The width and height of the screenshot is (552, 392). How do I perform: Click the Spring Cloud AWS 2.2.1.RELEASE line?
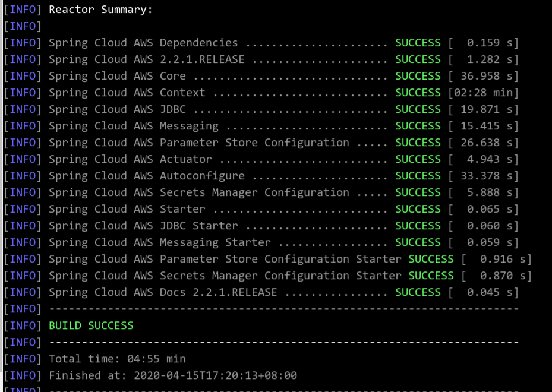click(x=261, y=59)
